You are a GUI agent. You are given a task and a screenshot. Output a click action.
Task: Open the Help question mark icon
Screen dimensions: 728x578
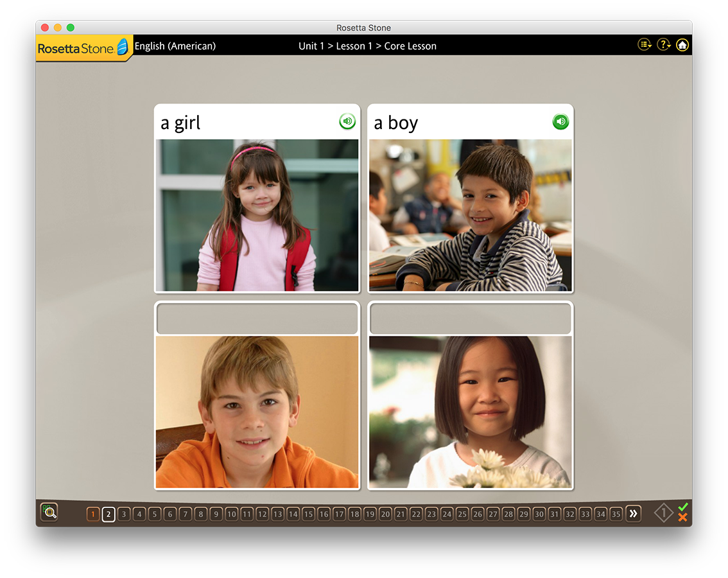coord(663,44)
